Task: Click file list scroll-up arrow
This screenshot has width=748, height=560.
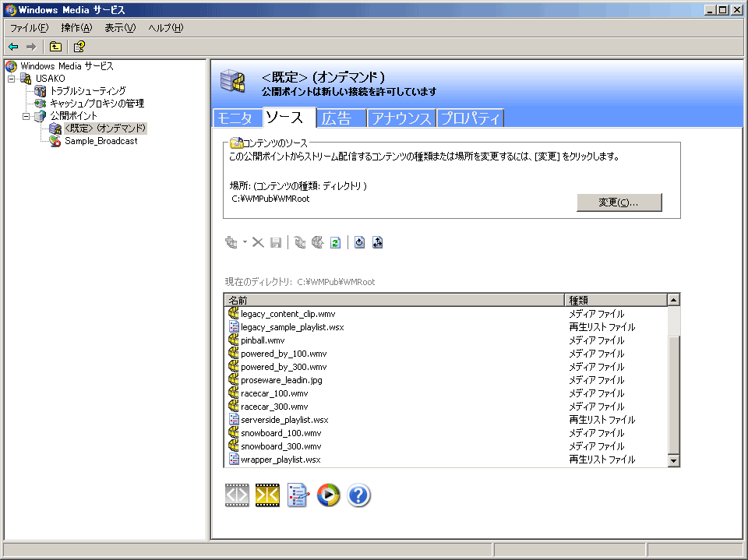Action: [x=673, y=300]
